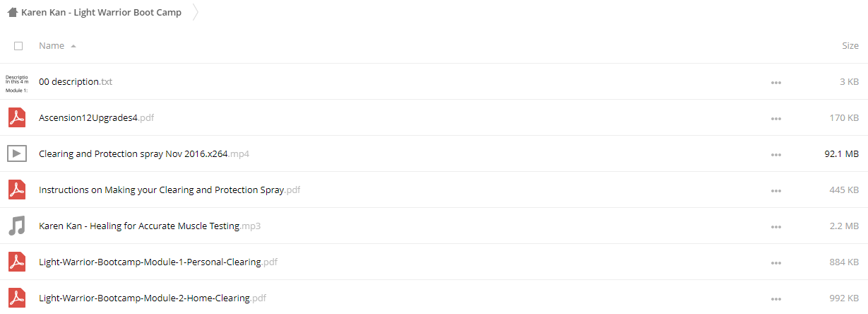The height and width of the screenshot is (314, 868).
Task: Click the PDF icon for Module-1-Personal-Clearing
Action: click(16, 262)
